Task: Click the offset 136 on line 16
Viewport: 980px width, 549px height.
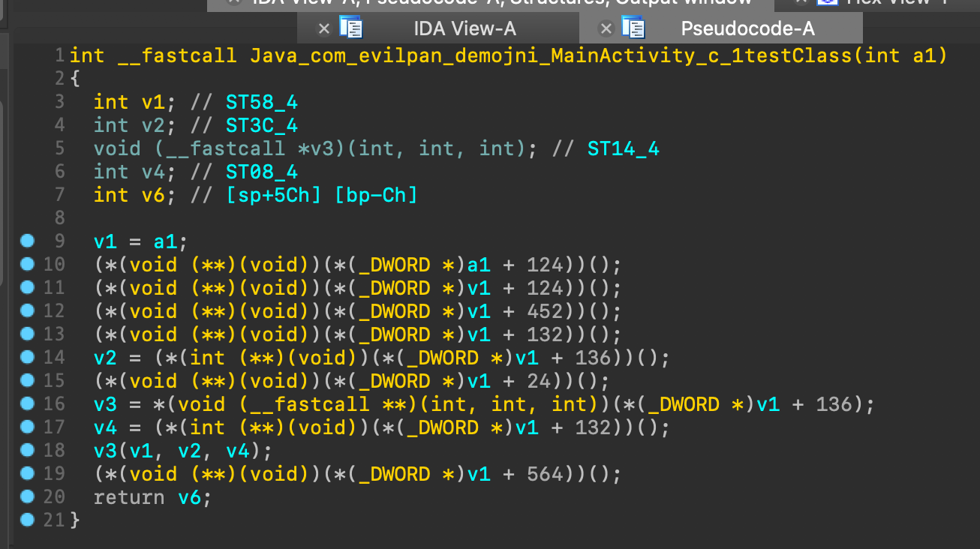Action: pos(834,404)
